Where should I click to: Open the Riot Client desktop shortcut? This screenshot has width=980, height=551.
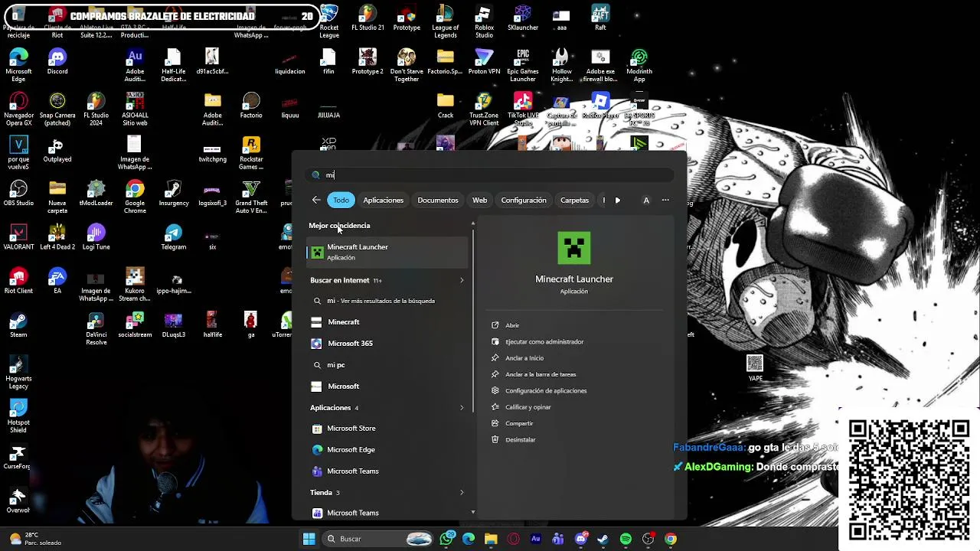[x=18, y=281]
